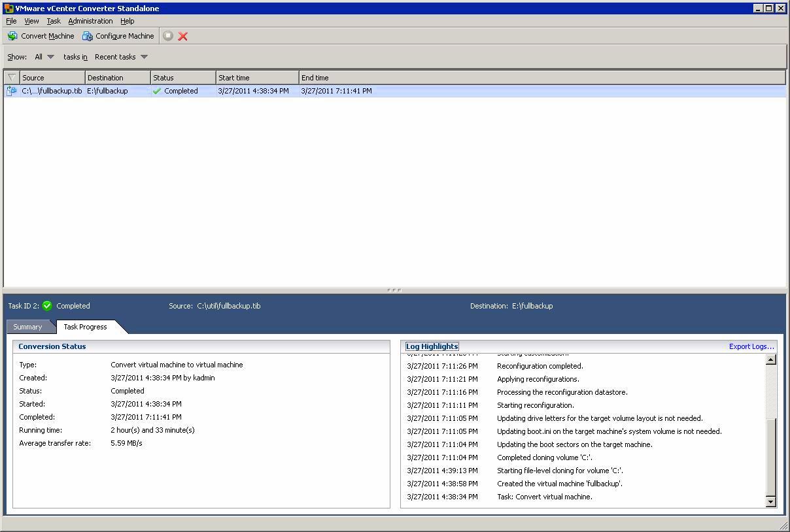Screen dimensions: 790x532
Task: Click the log scrollbar up arrow
Action: pos(770,359)
